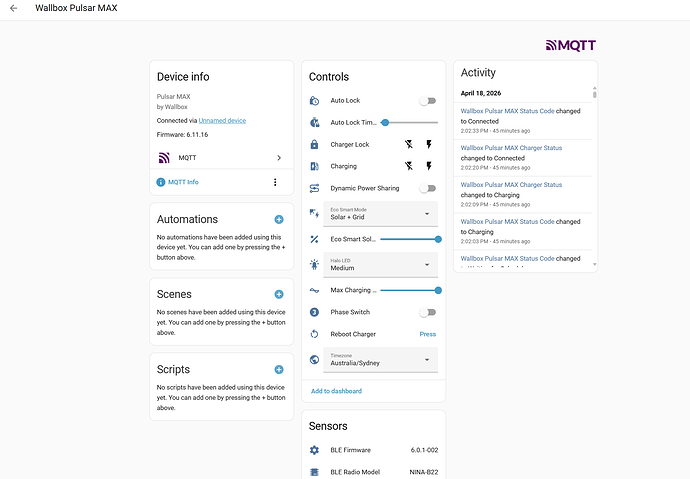690x479 pixels.
Task: Open the Timezone Australia/Sydney dropdown
Action: [381, 359]
